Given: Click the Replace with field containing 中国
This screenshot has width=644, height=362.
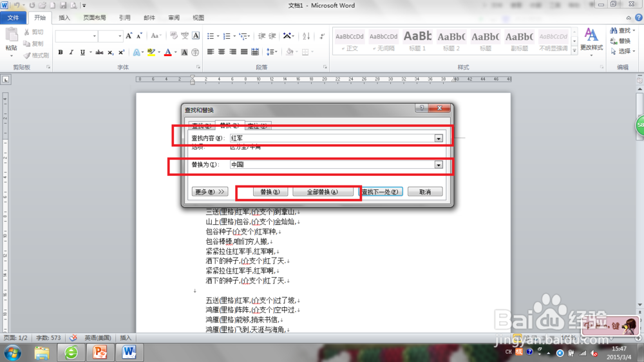Looking at the screenshot, I should (332, 165).
